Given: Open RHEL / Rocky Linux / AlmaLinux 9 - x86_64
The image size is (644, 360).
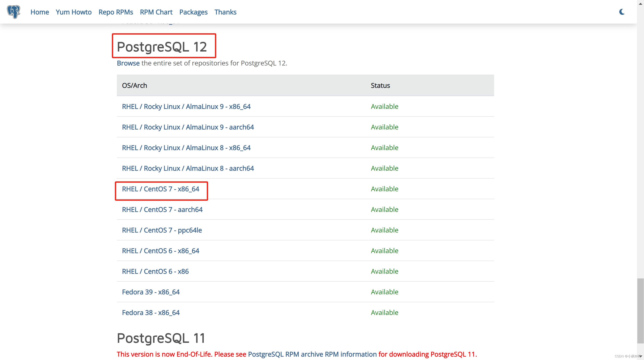Looking at the screenshot, I should tap(186, 106).
